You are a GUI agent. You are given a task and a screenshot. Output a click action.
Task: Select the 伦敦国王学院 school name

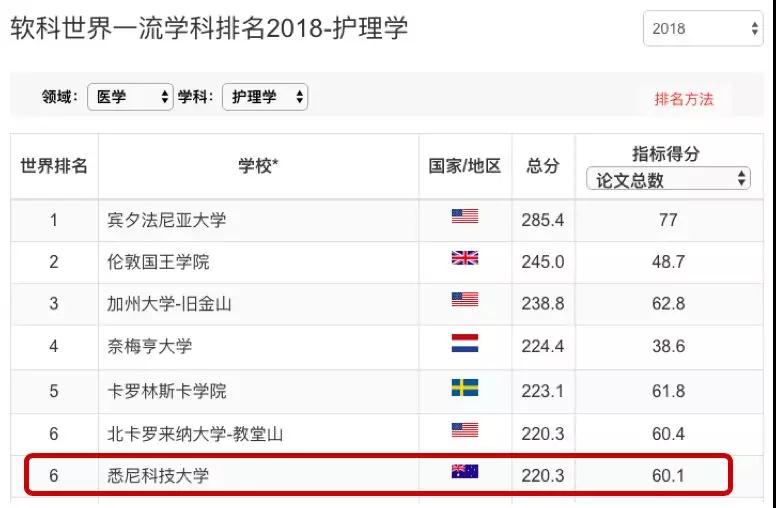[x=158, y=262]
